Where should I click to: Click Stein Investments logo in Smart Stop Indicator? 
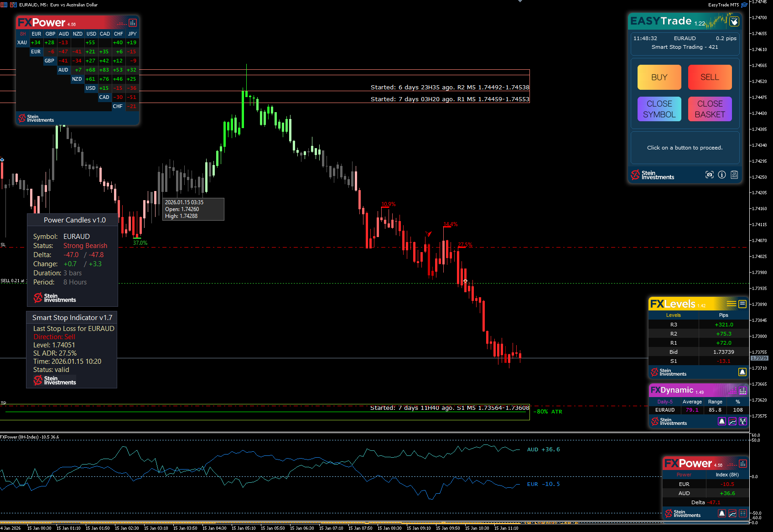pos(55,380)
